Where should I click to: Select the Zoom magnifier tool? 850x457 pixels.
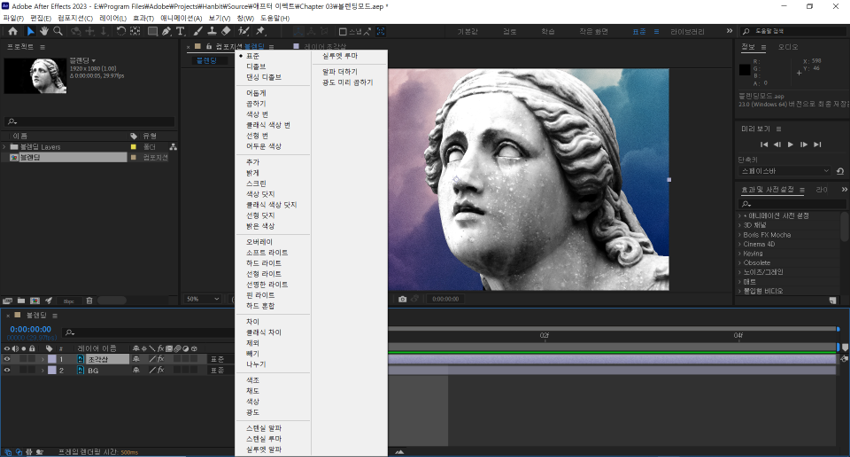pyautogui.click(x=57, y=31)
